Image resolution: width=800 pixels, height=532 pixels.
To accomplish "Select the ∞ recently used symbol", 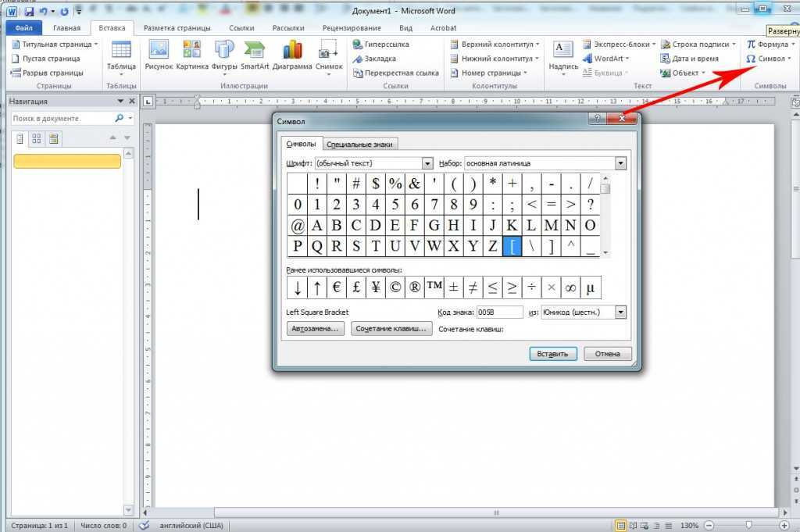I will tap(570, 287).
